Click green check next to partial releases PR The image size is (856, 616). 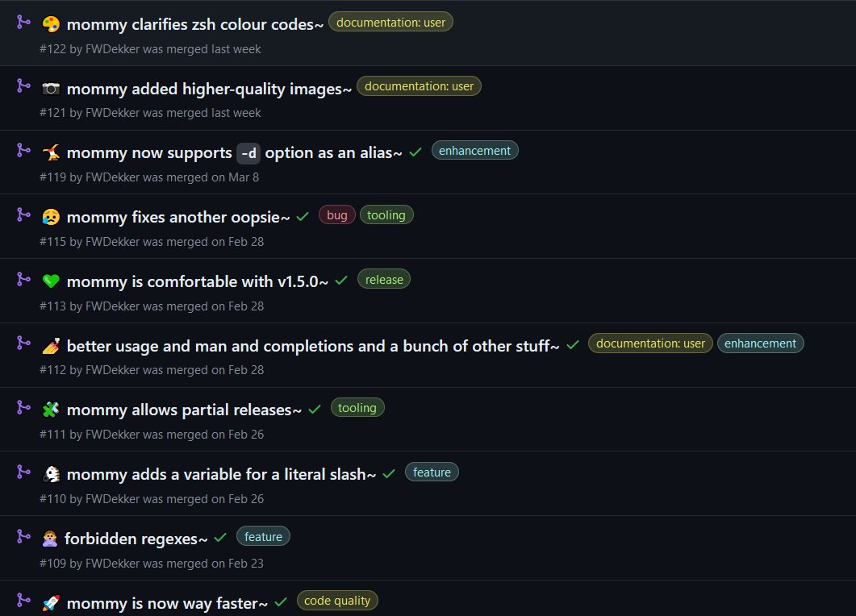point(315,410)
